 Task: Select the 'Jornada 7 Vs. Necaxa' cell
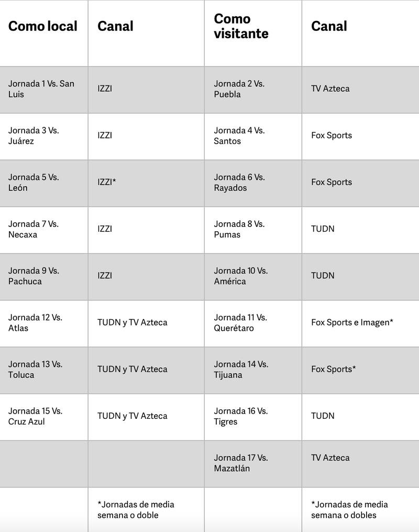pyautogui.click(x=34, y=229)
